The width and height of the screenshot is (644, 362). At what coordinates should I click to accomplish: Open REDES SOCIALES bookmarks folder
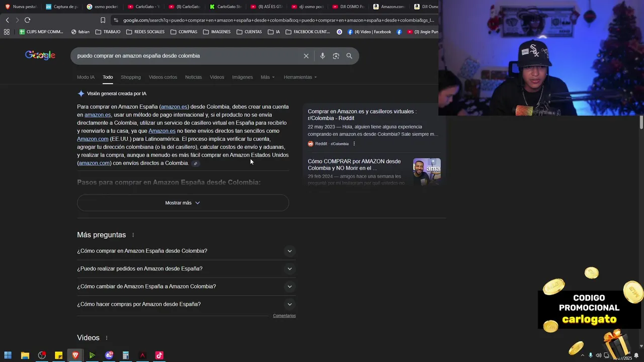[145, 32]
